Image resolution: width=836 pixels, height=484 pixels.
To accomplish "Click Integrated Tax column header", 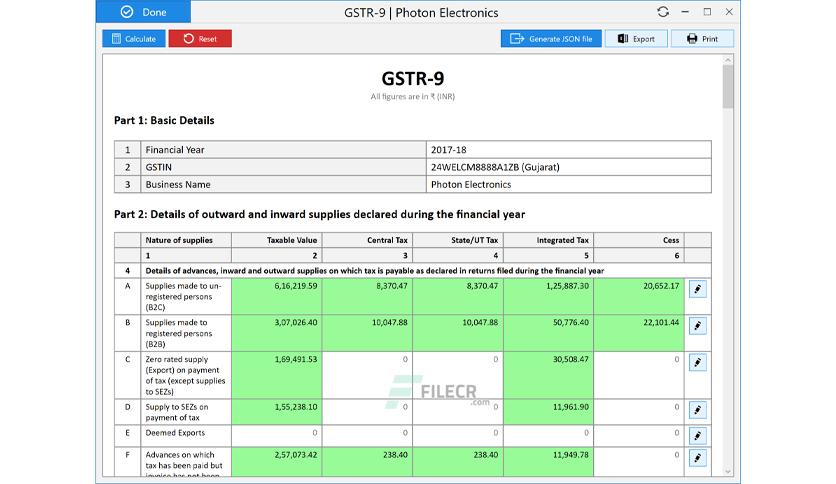I will point(549,240).
